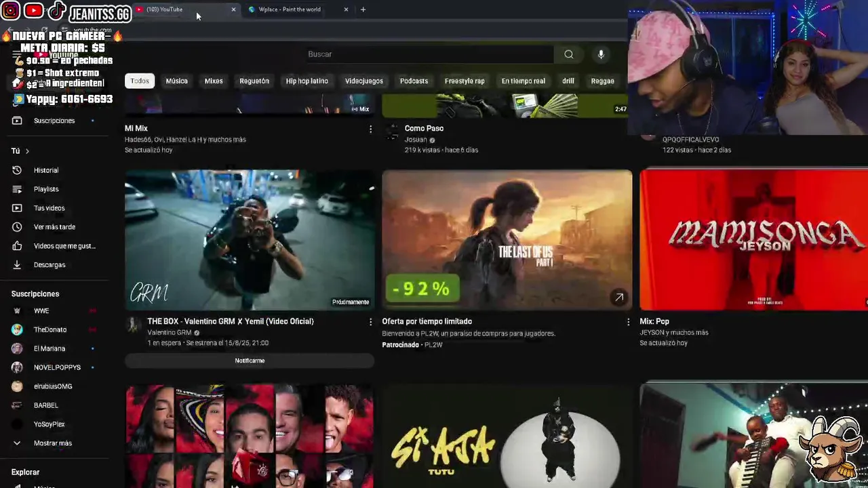
Task: Select the Todos filter chip
Action: tap(140, 81)
